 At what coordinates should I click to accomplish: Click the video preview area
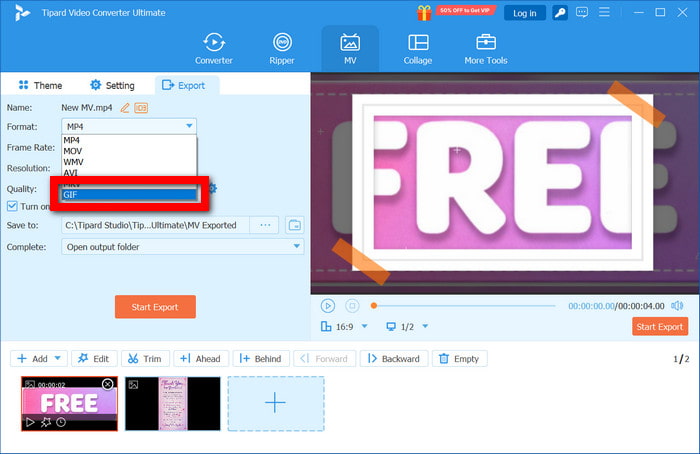(505, 183)
